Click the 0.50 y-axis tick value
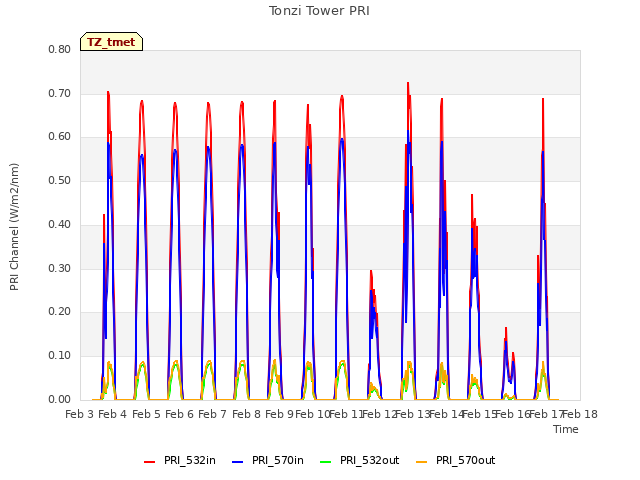 point(60,180)
